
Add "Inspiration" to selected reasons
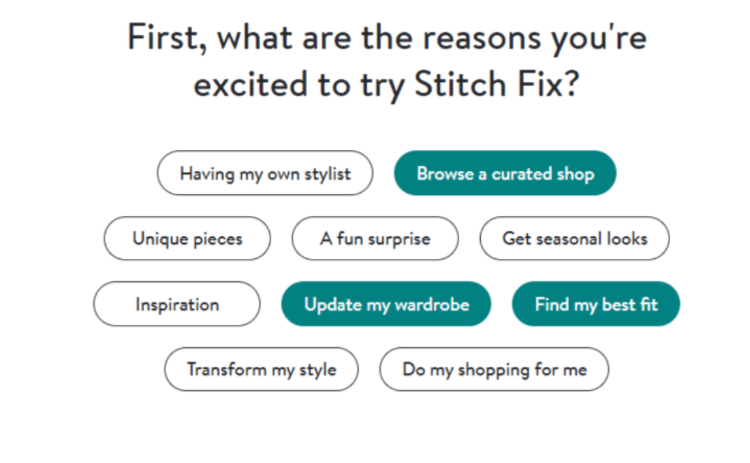(x=177, y=304)
